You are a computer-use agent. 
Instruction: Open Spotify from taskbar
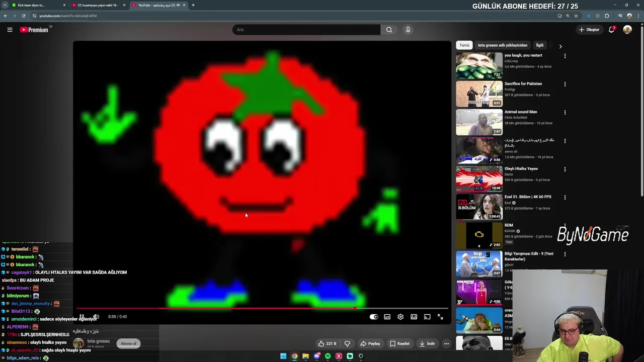[x=328, y=356]
